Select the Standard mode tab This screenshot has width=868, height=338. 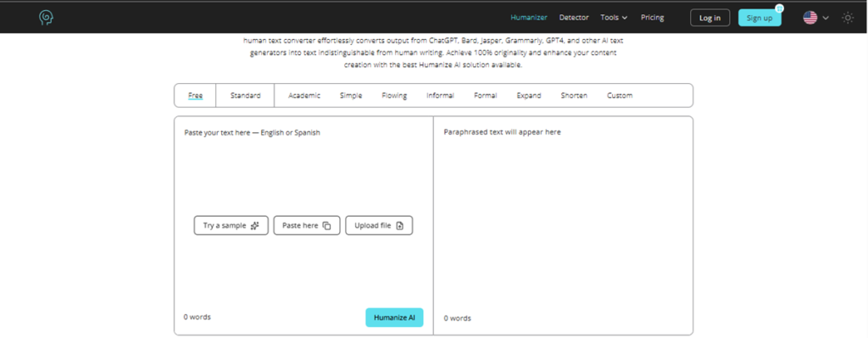click(x=245, y=96)
